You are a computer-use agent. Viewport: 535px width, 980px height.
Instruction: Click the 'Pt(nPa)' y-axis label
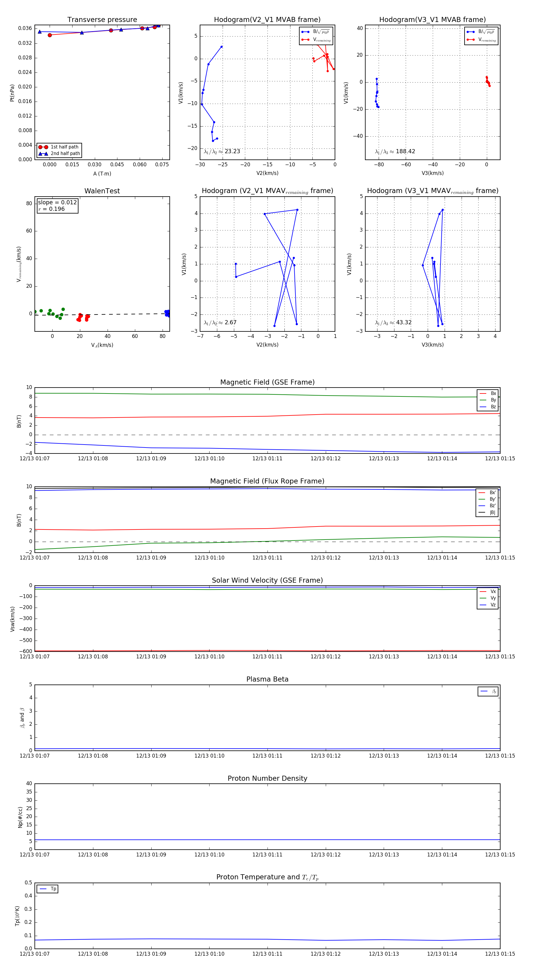[12, 93]
